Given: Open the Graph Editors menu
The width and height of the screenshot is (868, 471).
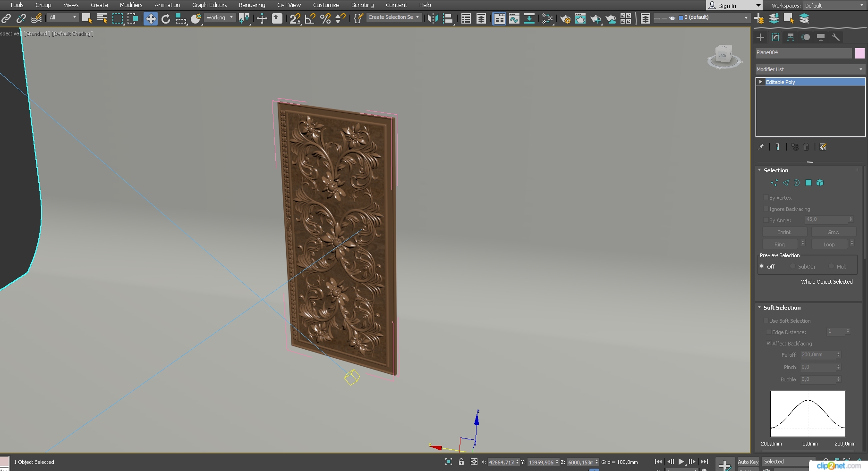Looking at the screenshot, I should click(209, 5).
